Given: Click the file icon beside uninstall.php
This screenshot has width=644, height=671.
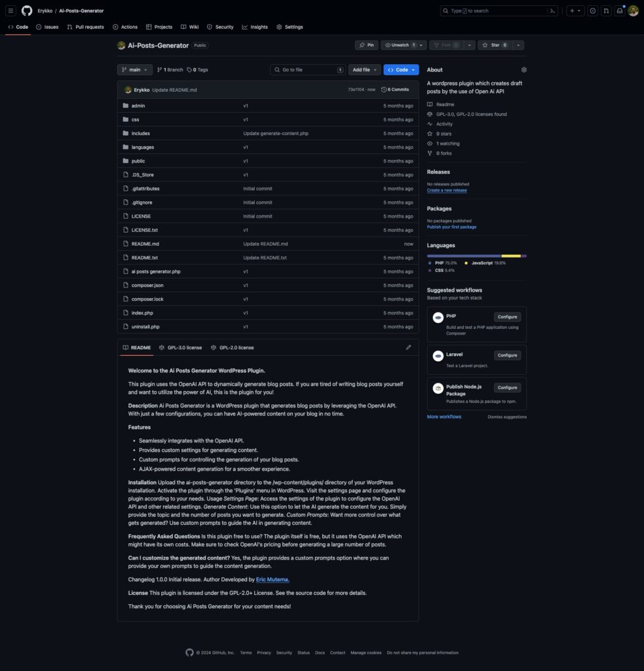Looking at the screenshot, I should [x=125, y=326].
